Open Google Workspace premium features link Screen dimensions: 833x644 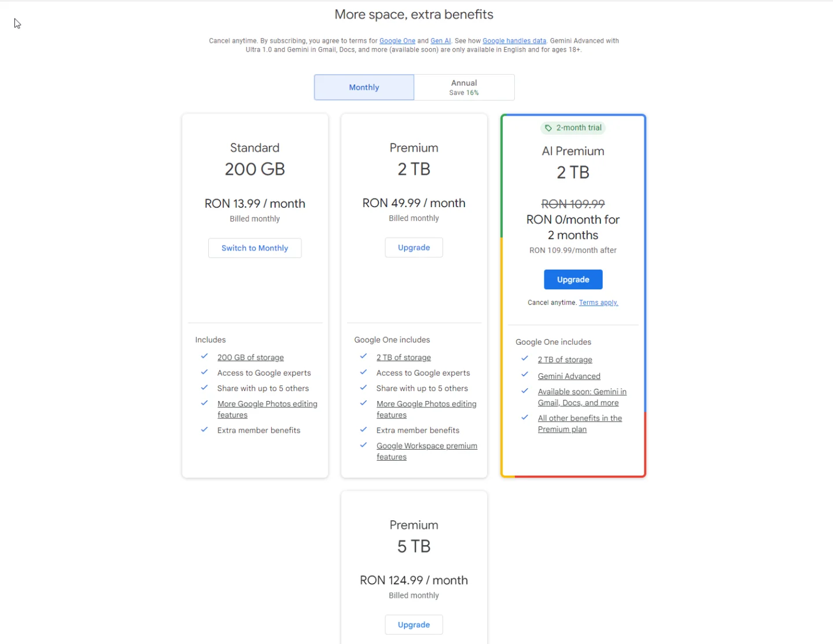pos(427,451)
